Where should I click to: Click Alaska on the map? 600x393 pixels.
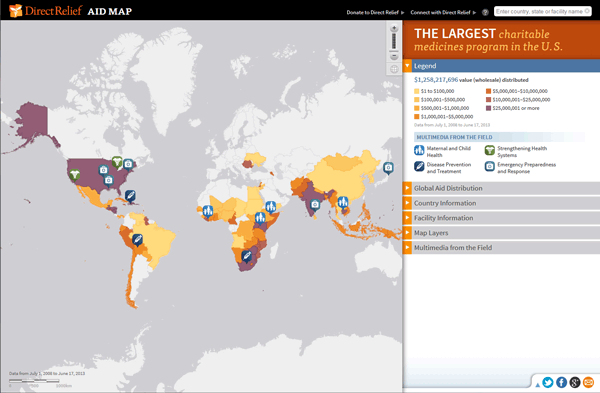[33, 122]
